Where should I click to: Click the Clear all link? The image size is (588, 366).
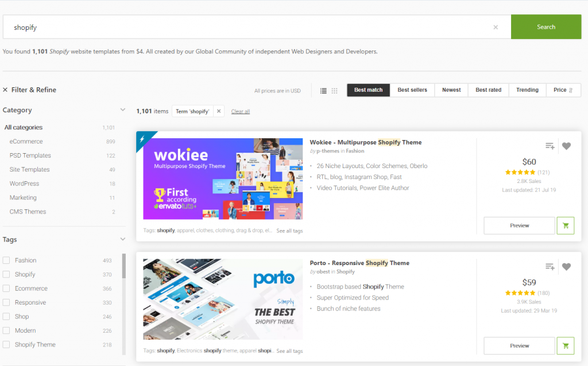(241, 111)
